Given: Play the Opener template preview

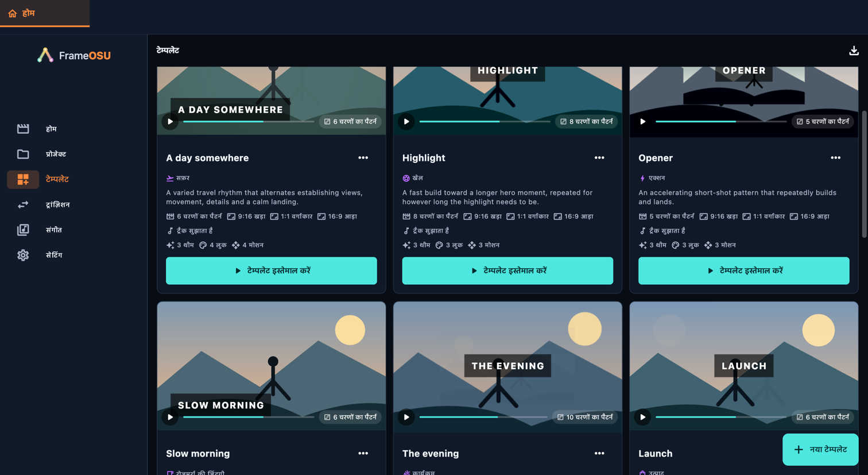Looking at the screenshot, I should pos(642,122).
